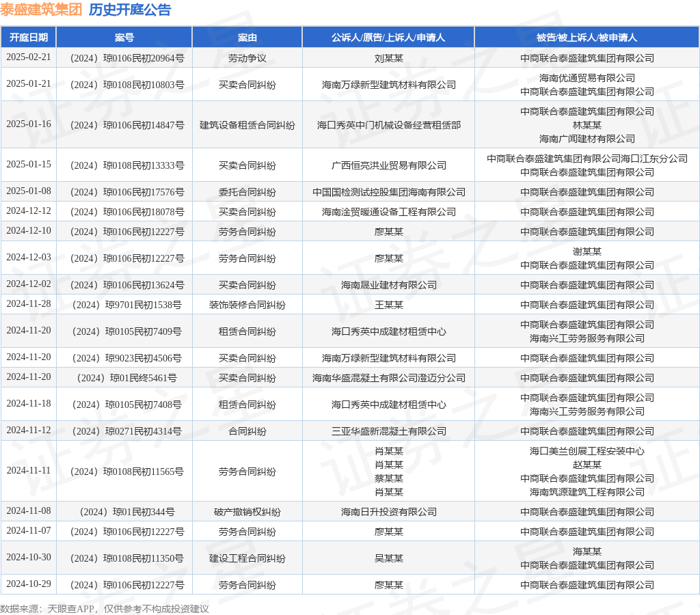Click plaintiff 海南华盛混凝土有限公司澄迈分公司
The height and width of the screenshot is (615, 700).
click(x=388, y=378)
